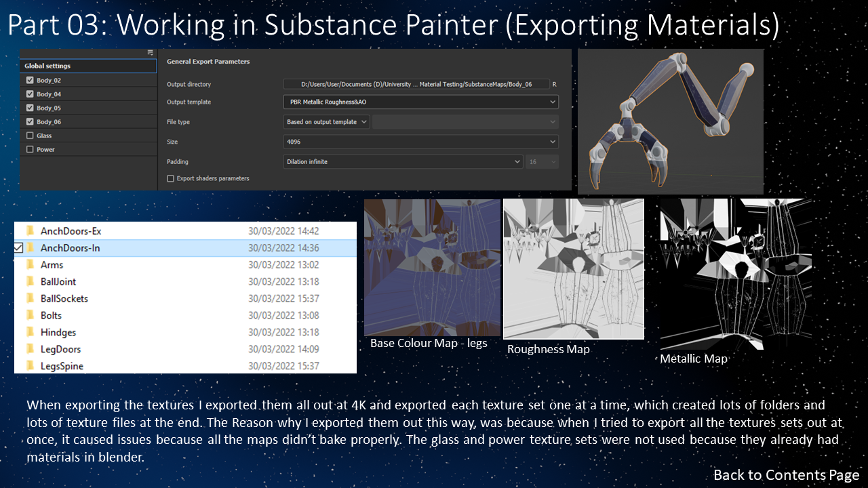Viewport: 868px width, 488px height.
Task: Click the Output directory path field
Action: coord(416,84)
